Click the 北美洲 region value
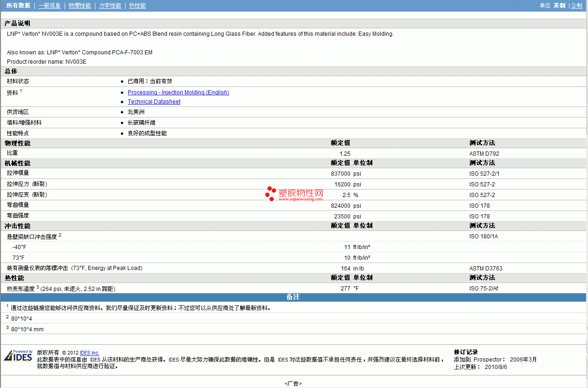588x388 pixels. (136, 112)
